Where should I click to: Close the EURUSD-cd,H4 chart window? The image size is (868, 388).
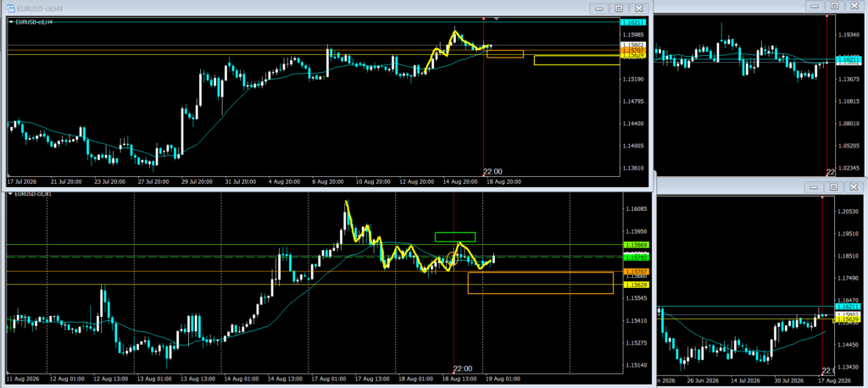click(x=639, y=8)
